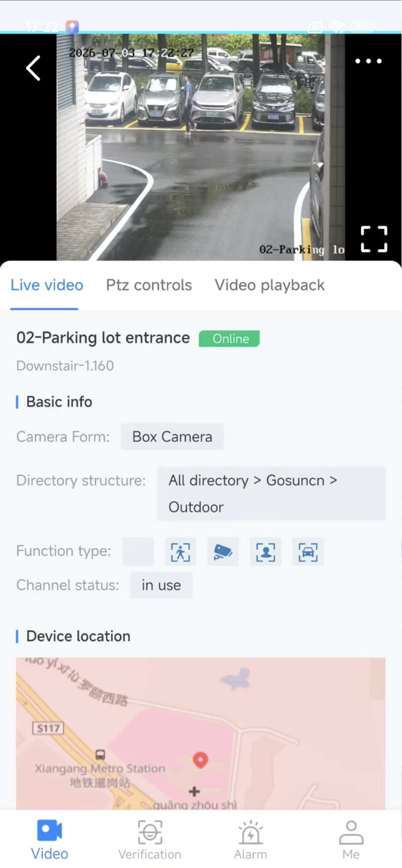Tap the bus stop icon on map
The width and height of the screenshot is (402, 868).
coord(100,755)
